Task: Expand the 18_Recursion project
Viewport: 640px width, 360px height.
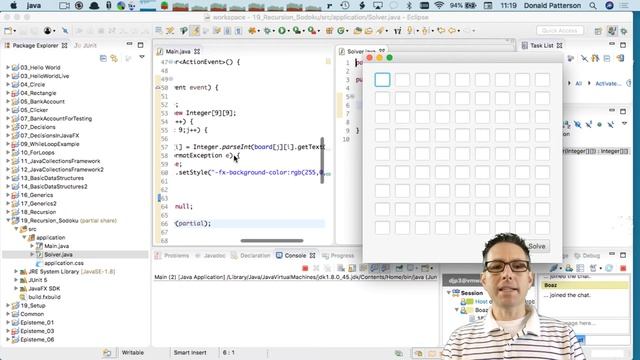Action: point(8,212)
